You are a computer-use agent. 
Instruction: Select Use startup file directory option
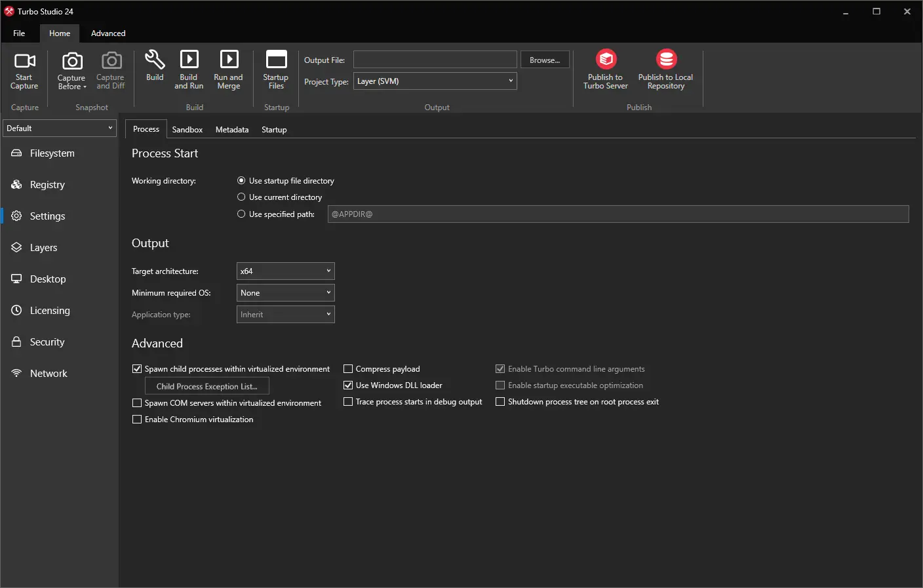click(241, 180)
